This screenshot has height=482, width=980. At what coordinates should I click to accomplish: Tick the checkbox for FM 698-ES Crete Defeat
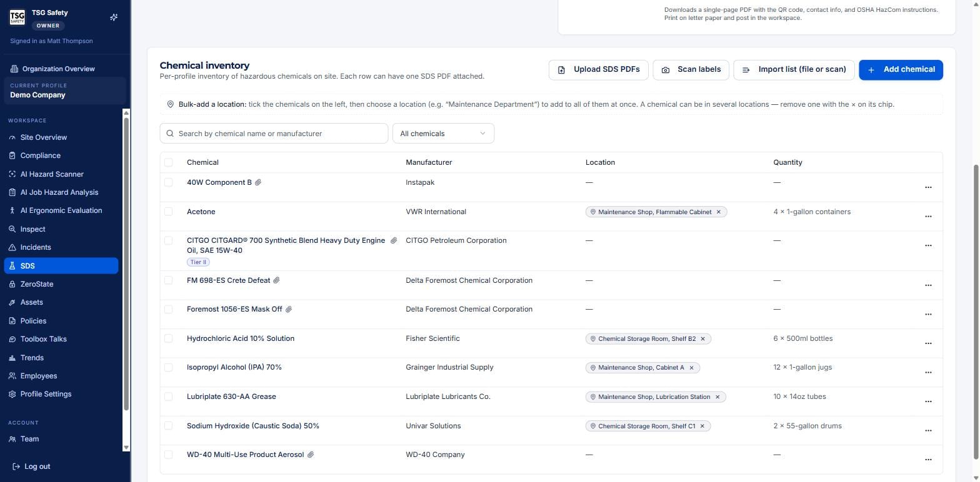point(168,280)
